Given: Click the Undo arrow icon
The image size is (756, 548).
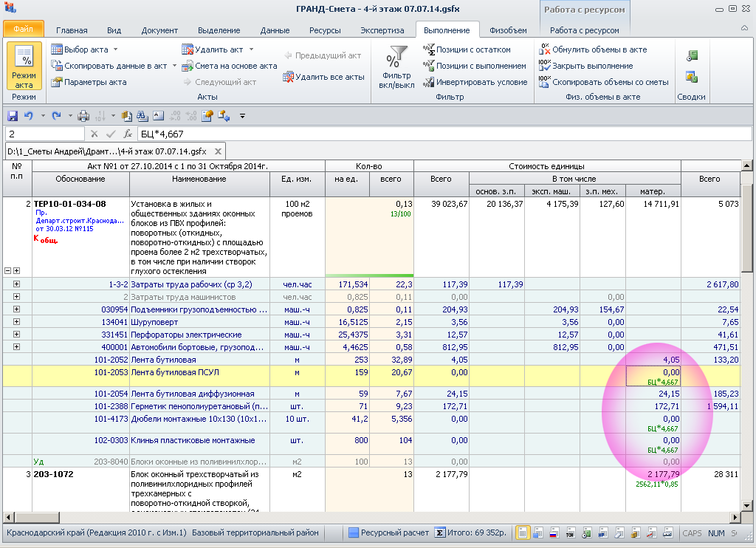Looking at the screenshot, I should 29,115.
